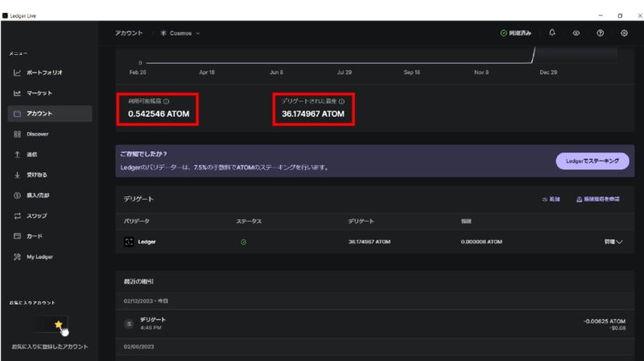Toggle balance visibility eye icon
This screenshot has width=644, height=361.
point(576,33)
